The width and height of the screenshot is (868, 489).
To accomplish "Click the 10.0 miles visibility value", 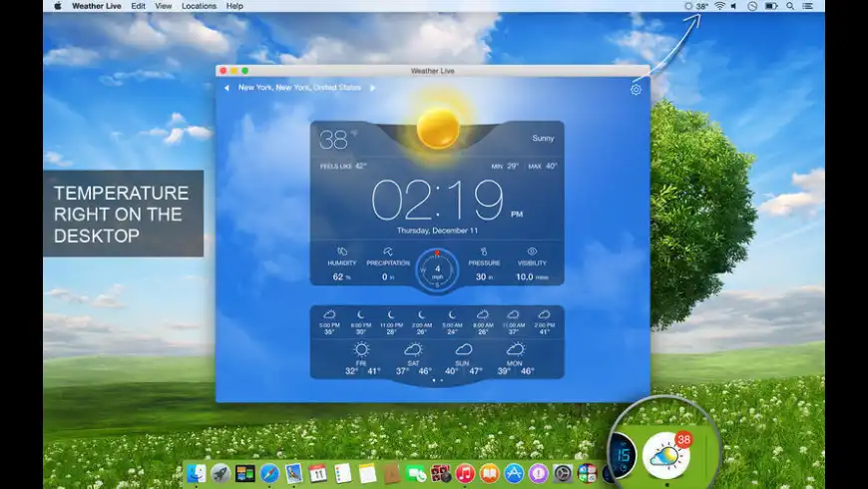I will (x=532, y=276).
